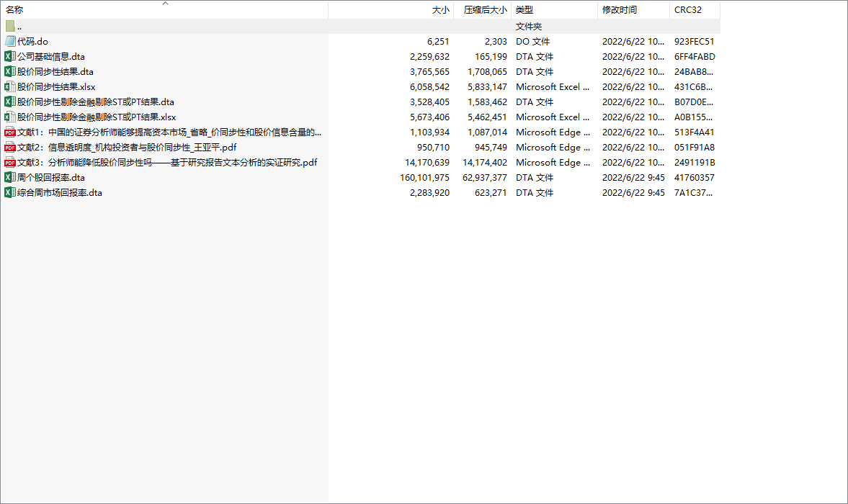
Task: Click the size value 6,058,542
Action: point(429,87)
